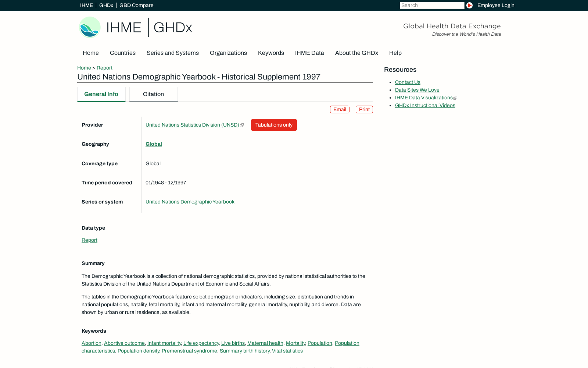Open the Vital statistics keyword
This screenshot has height=368, width=588.
287,351
